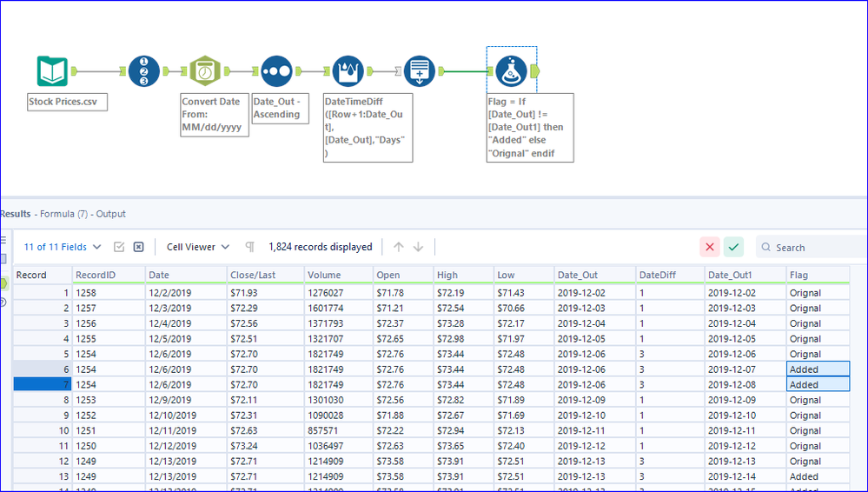This screenshot has height=492, width=868.
Task: Click the Volume column header
Action: pos(339,275)
